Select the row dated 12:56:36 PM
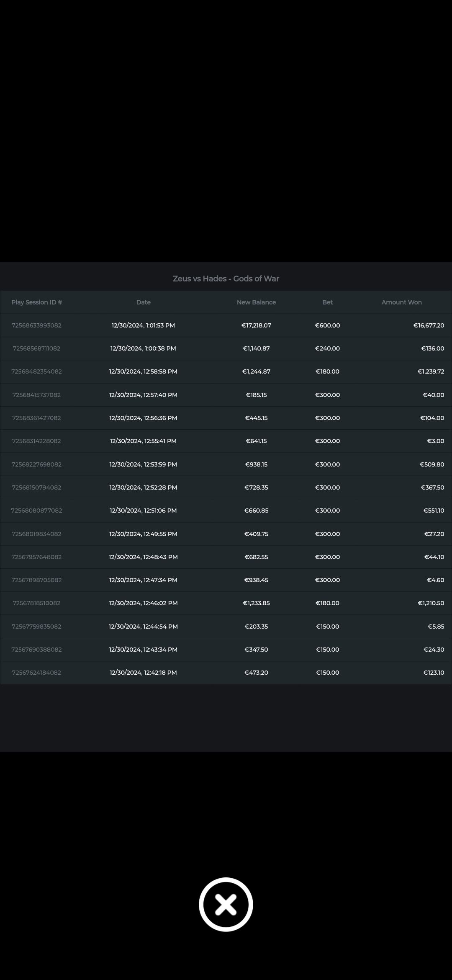 pos(143,418)
